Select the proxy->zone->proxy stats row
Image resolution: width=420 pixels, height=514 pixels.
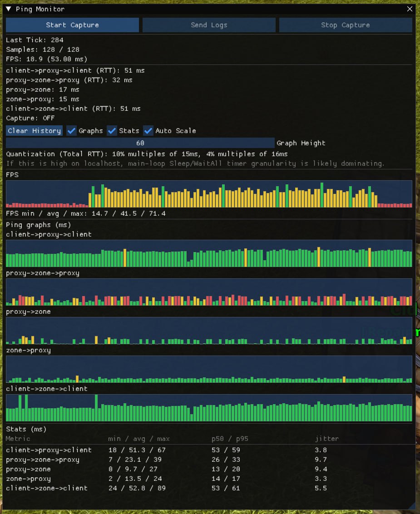coord(209,460)
